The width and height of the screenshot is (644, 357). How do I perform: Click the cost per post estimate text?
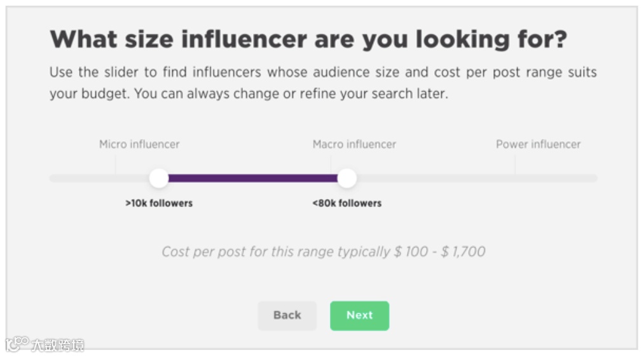(x=323, y=251)
